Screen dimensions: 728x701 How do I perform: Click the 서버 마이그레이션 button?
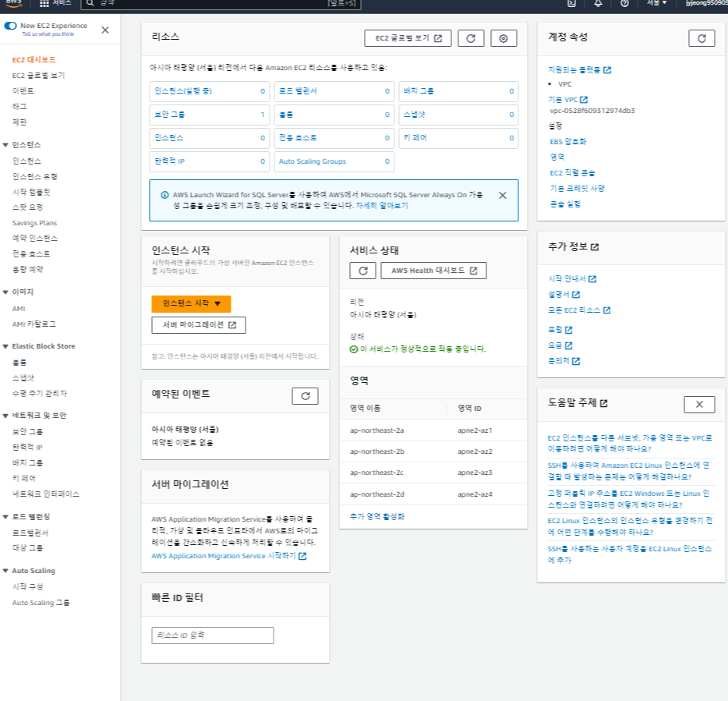click(x=199, y=325)
